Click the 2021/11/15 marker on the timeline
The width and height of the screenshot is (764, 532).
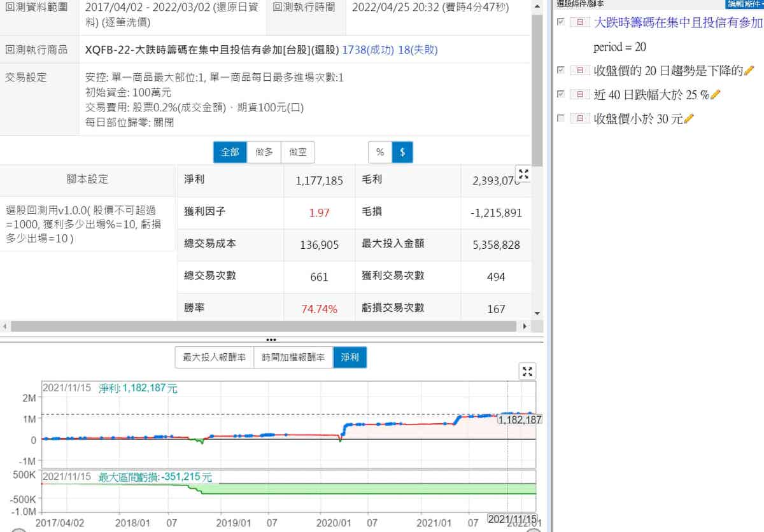pos(513,520)
